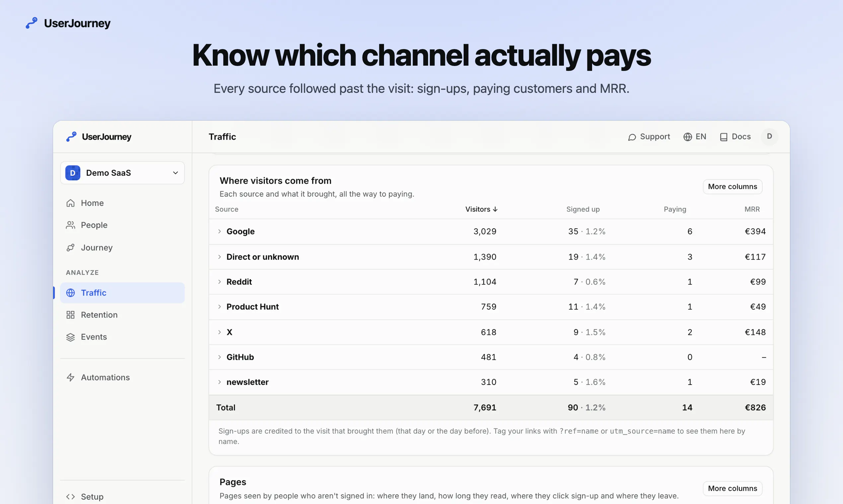This screenshot has height=504, width=843.
Task: Go to the Automations menu item
Action: 122,377
